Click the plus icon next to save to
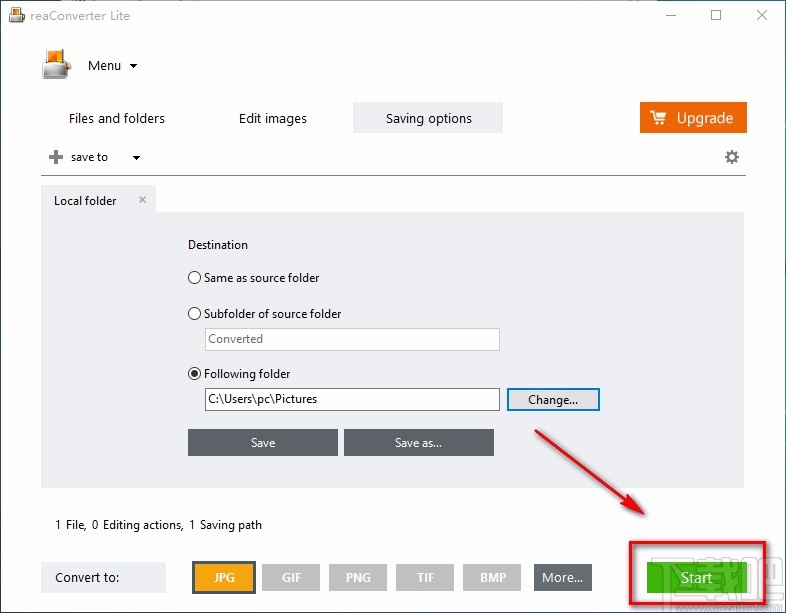 [x=56, y=157]
